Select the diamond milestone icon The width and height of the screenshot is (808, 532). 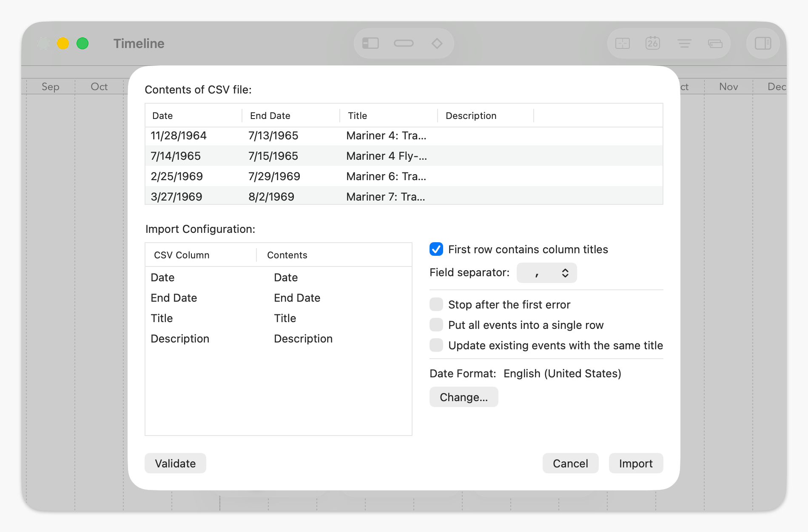437,43
